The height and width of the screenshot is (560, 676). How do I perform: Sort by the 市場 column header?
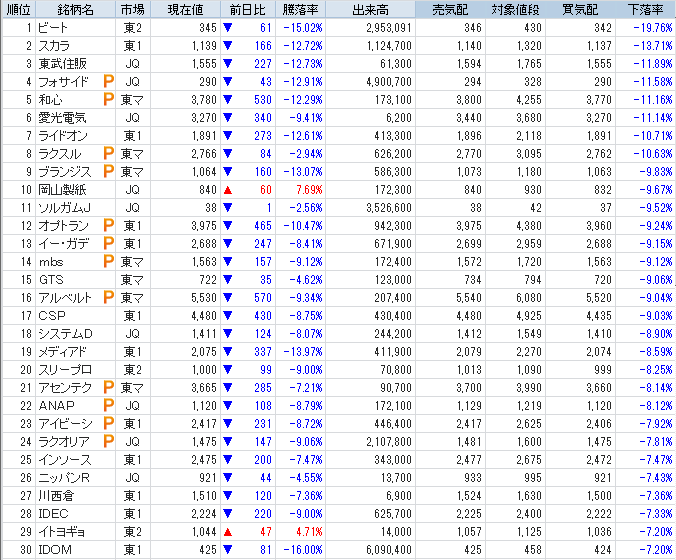133,9
